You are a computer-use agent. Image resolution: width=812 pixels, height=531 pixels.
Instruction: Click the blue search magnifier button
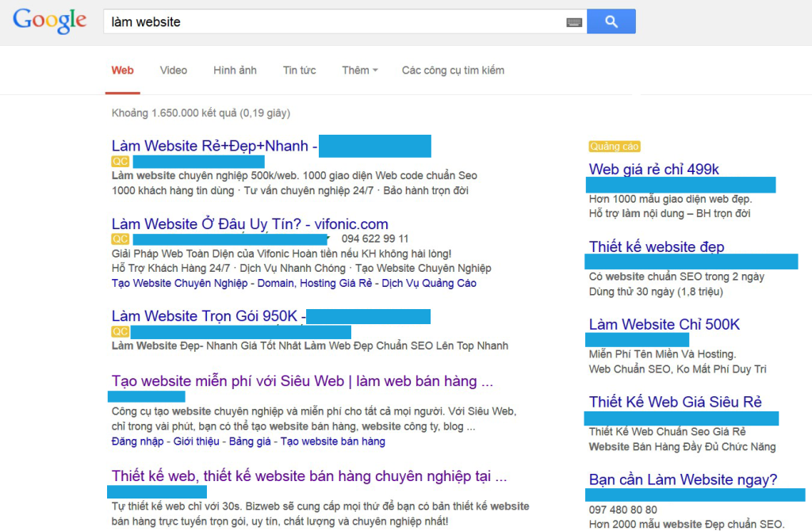[x=611, y=21]
